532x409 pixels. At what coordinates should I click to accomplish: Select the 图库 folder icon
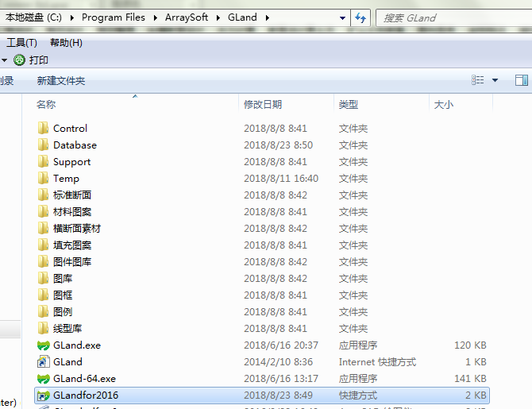click(x=43, y=278)
